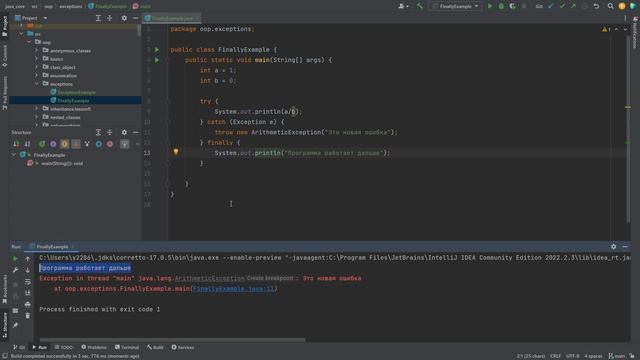The height and width of the screenshot is (360, 640).
Task: Expand all nodes in Structure panel
Action: click(x=98, y=132)
